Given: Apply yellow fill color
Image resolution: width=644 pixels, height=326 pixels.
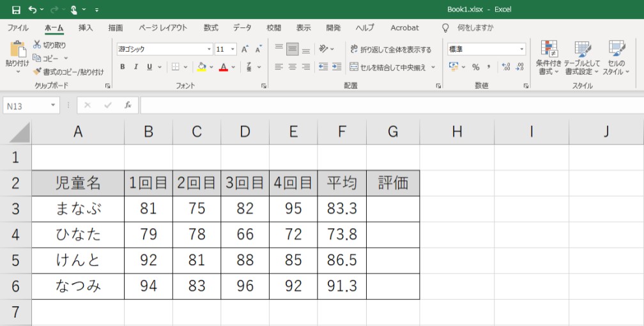Looking at the screenshot, I should pyautogui.click(x=201, y=66).
